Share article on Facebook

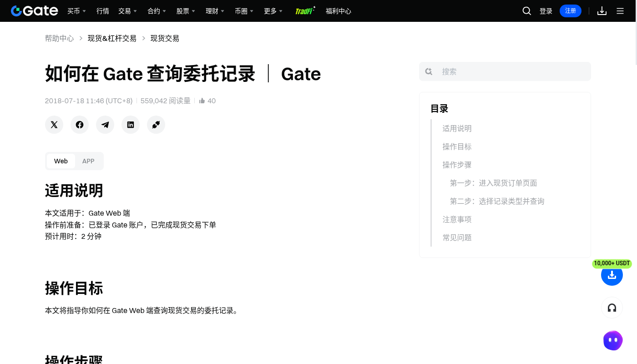(x=80, y=125)
